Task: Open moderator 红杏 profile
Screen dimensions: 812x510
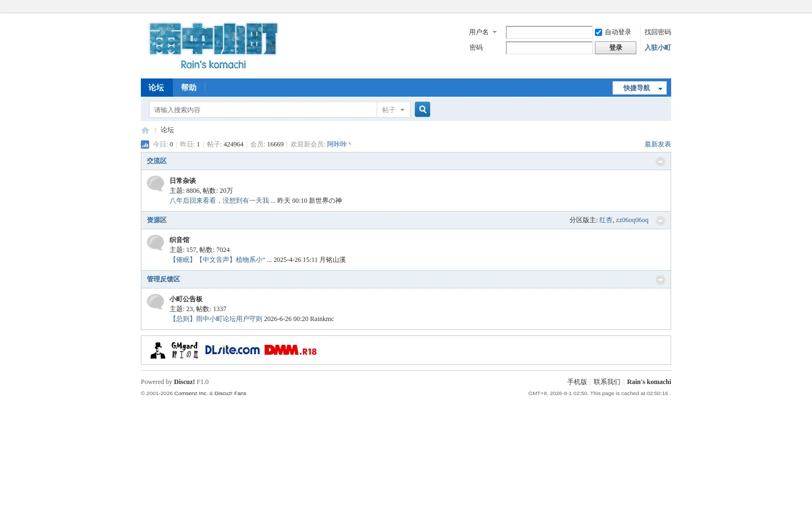Action: (x=605, y=220)
